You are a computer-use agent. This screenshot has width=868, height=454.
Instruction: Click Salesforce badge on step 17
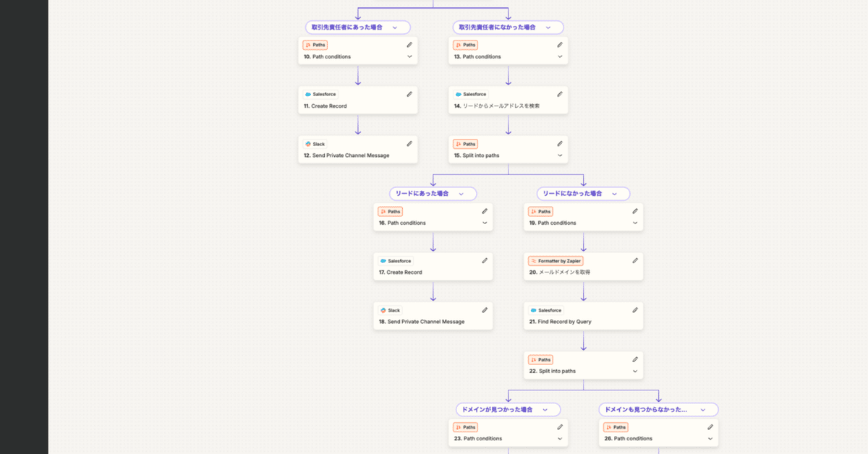(396, 261)
